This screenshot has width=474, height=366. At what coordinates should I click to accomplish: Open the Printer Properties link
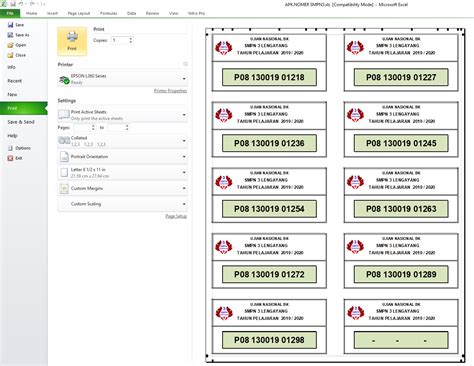click(170, 91)
